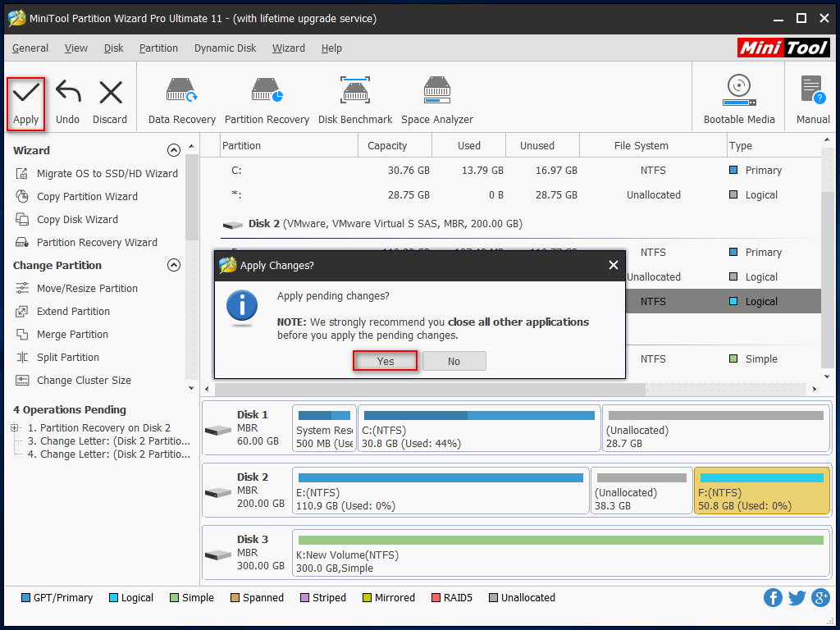This screenshot has height=630, width=840.
Task: Sort by the Partition column header
Action: (290, 146)
